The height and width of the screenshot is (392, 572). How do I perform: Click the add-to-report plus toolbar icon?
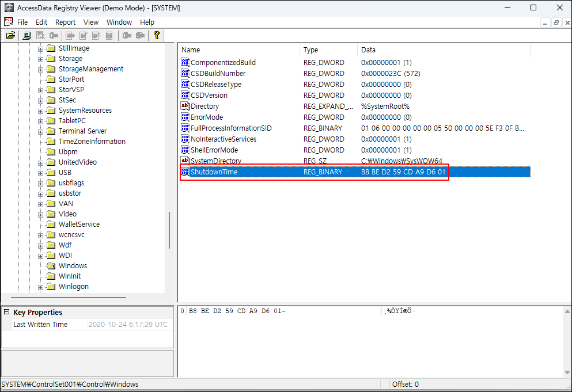(x=97, y=35)
